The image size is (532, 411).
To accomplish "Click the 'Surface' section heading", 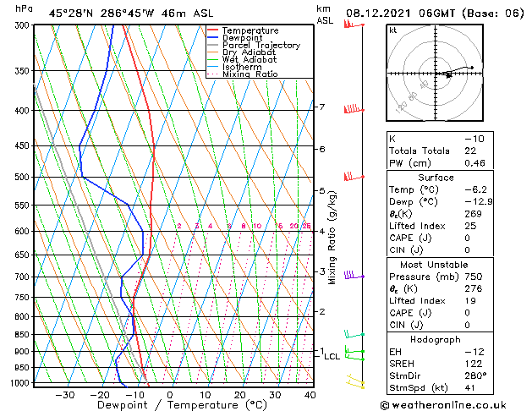I will [x=436, y=178].
